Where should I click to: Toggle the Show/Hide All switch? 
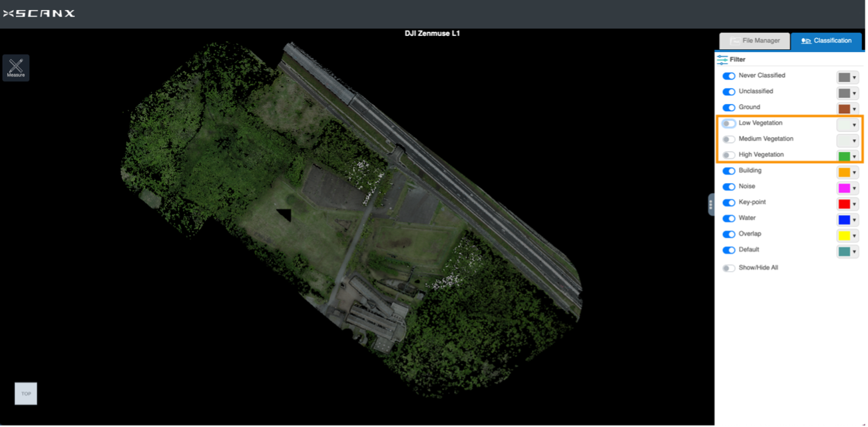729,268
